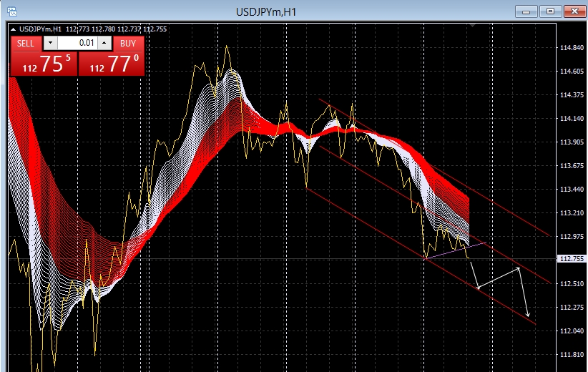Click the 113.210 price scale label

tap(572, 213)
